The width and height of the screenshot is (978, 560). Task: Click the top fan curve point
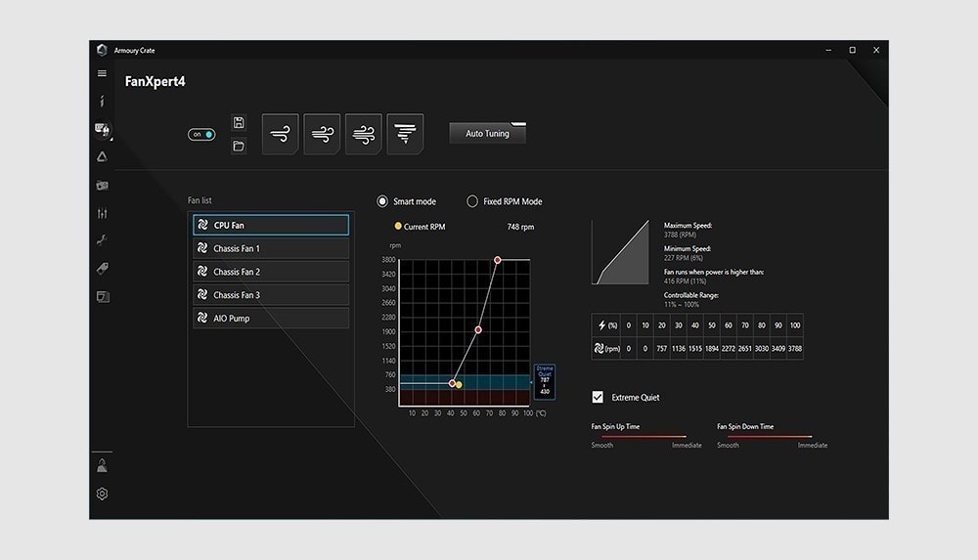[x=497, y=259]
